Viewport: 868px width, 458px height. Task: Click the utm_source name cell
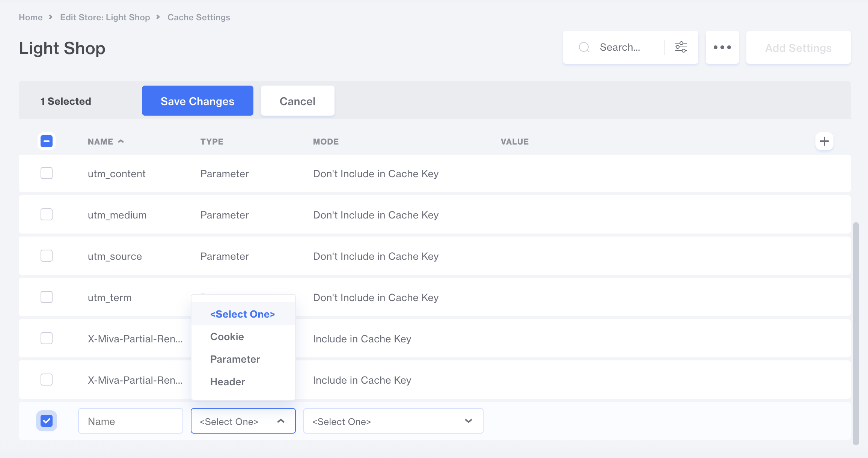coord(115,256)
